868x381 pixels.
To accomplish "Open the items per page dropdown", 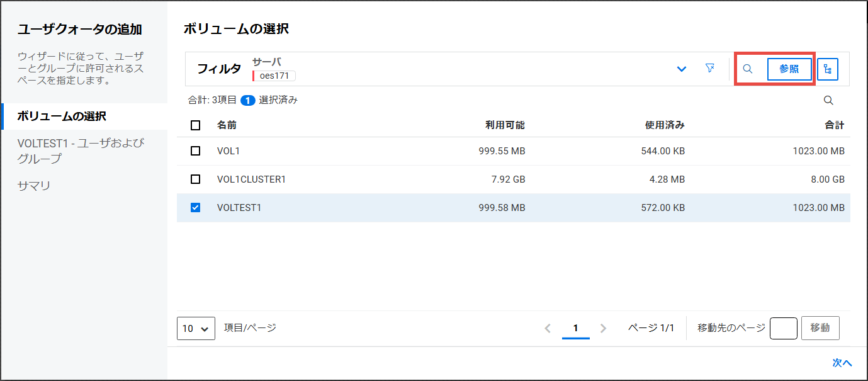I will pos(196,328).
